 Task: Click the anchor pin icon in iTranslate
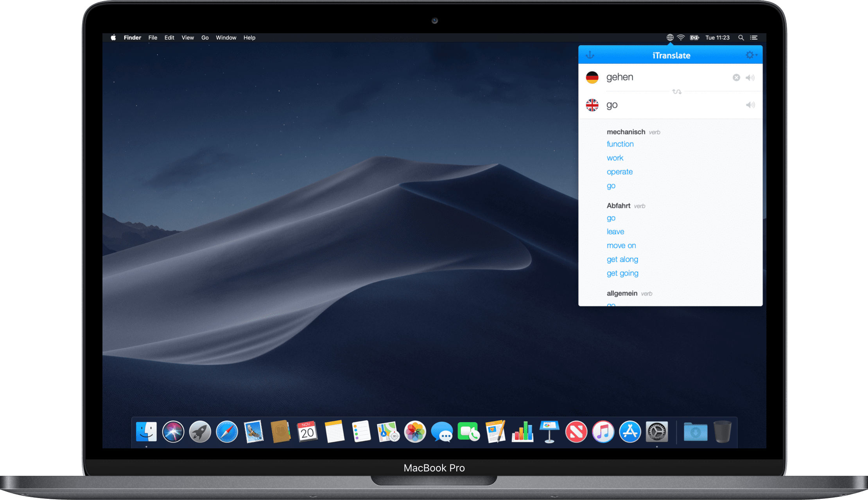point(590,55)
